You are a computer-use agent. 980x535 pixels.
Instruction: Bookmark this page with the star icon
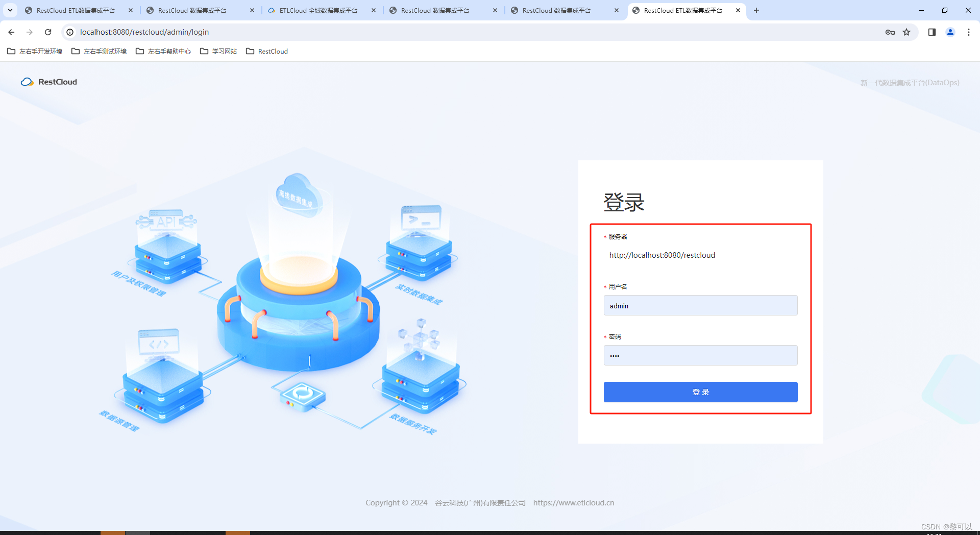907,32
